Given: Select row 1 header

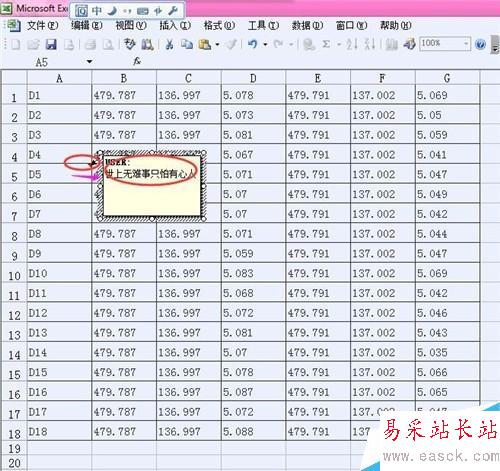Looking at the screenshot, I should click(x=14, y=95).
